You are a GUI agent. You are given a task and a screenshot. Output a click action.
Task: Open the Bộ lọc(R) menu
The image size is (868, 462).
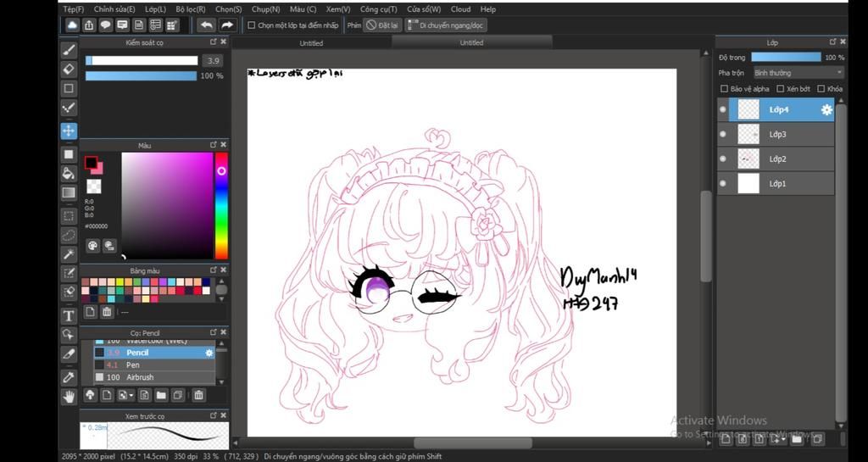[191, 9]
